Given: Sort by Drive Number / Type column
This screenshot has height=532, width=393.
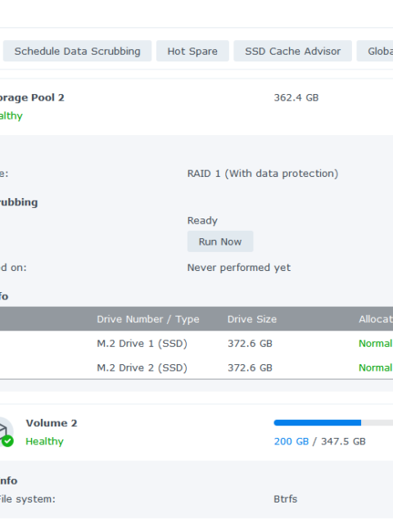Looking at the screenshot, I should point(148,319).
